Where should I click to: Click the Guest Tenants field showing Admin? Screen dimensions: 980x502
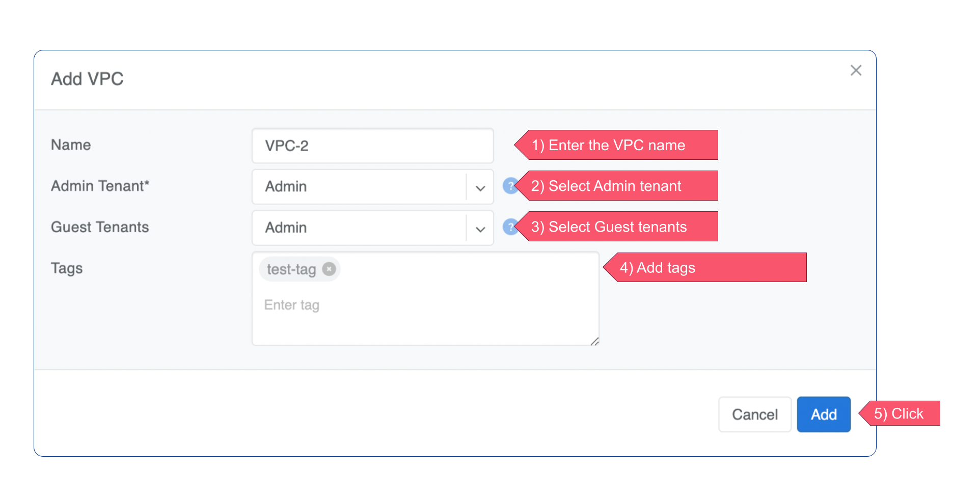point(357,228)
